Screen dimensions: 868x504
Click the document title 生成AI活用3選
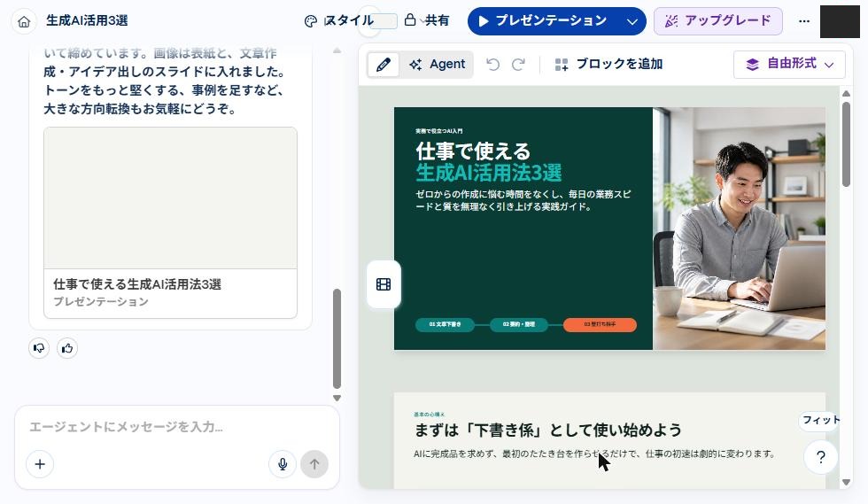coord(87,21)
